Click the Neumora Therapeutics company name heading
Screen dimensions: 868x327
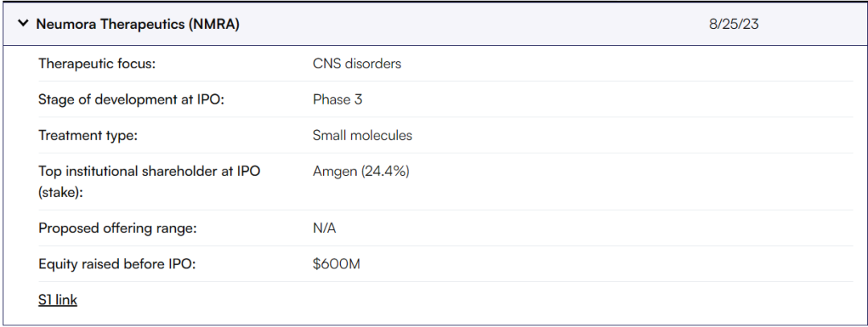click(110, 24)
